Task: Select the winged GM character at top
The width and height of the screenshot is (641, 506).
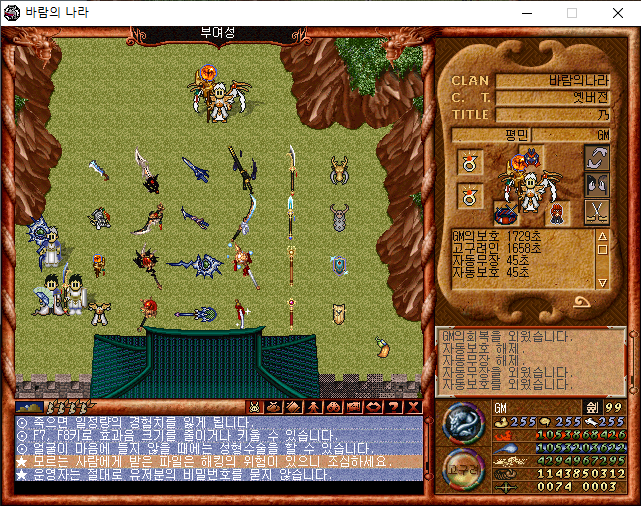Action: pos(218,94)
